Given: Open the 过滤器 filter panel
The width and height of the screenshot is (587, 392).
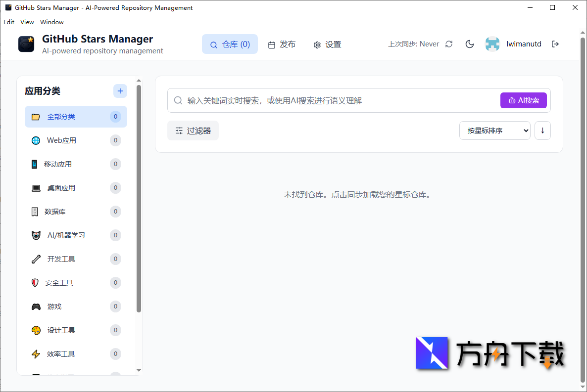Looking at the screenshot, I should tap(193, 130).
